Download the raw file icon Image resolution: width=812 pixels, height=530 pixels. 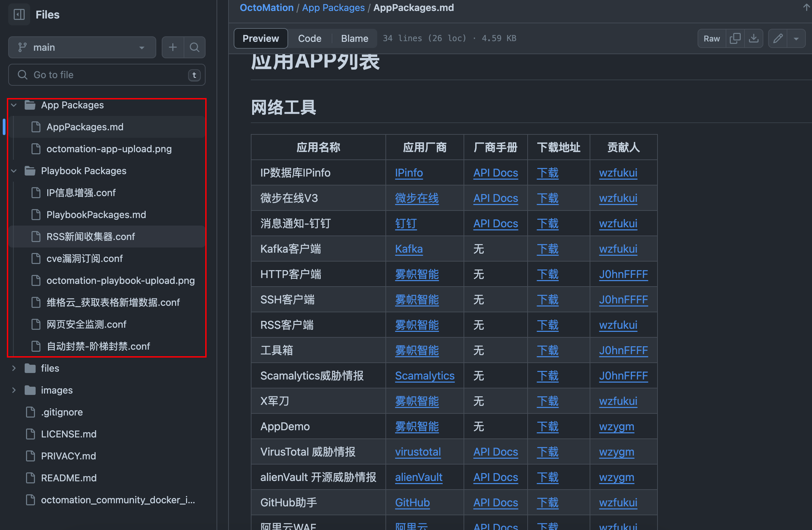753,38
